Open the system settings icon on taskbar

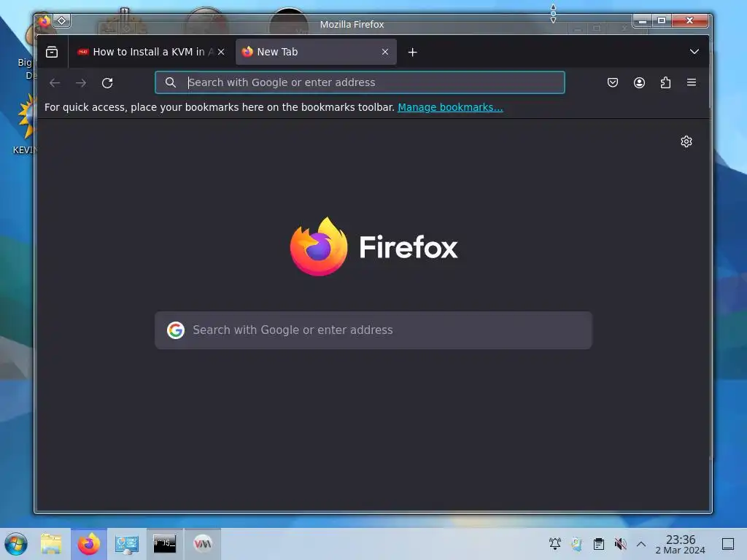[127, 544]
